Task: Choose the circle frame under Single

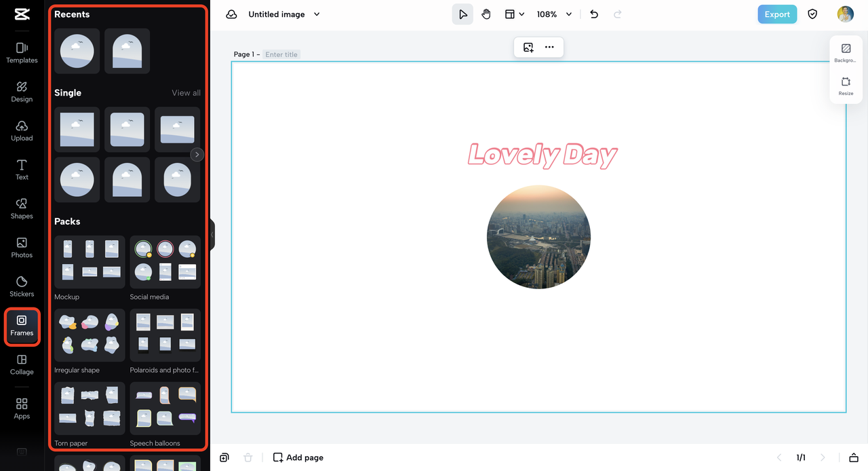Action: (77, 180)
